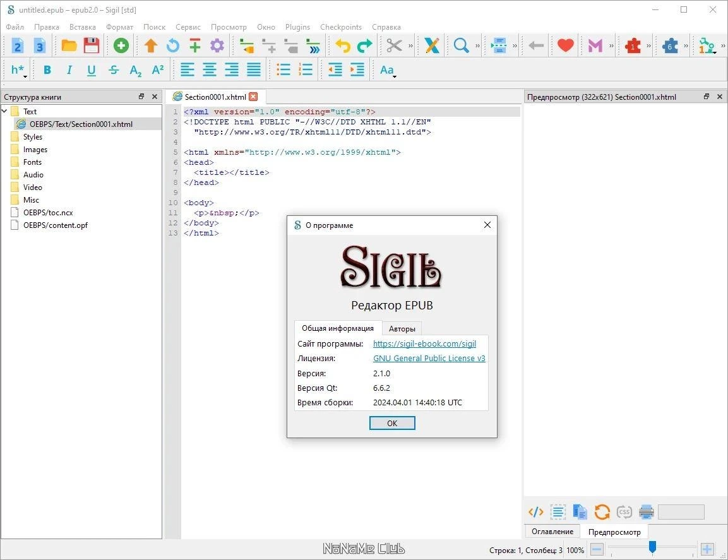Expand overflow chevron after red plugin icon
728x560 pixels.
click(x=648, y=45)
